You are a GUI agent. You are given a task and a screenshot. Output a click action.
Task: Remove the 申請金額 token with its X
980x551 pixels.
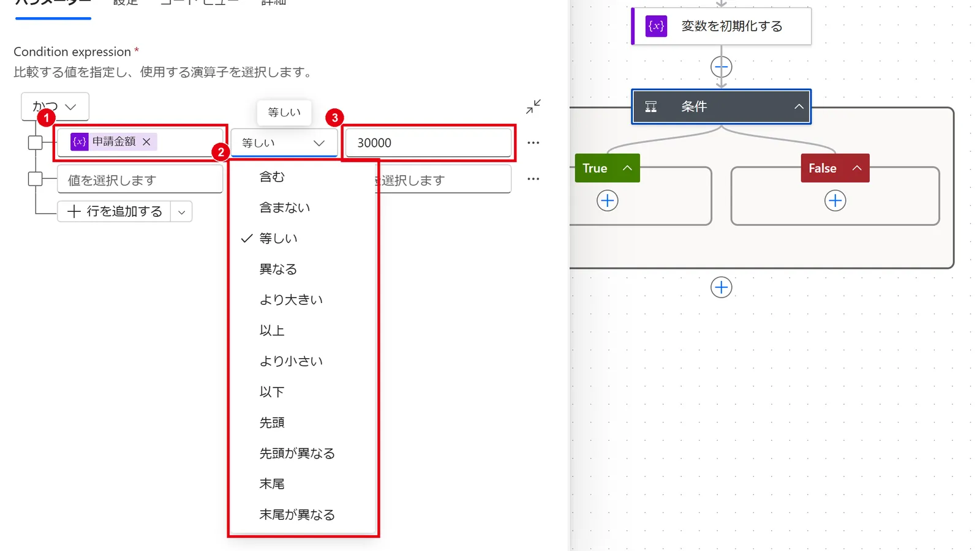point(146,141)
